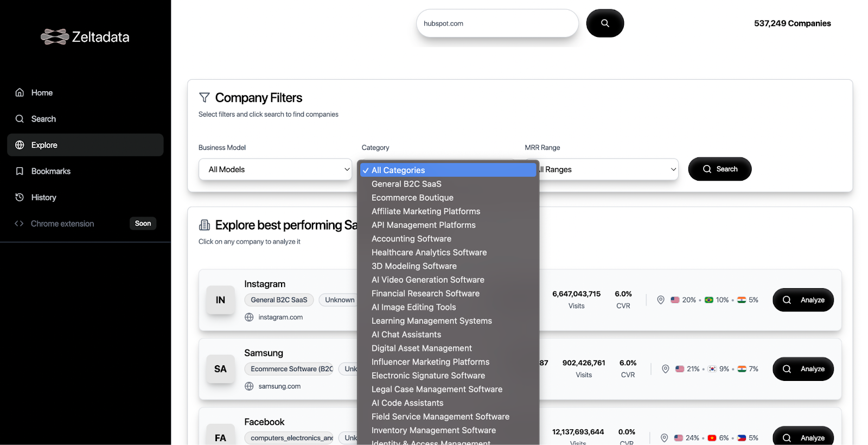Click the IN avatar on Instagram card
This screenshot has width=868, height=445.
tap(220, 300)
